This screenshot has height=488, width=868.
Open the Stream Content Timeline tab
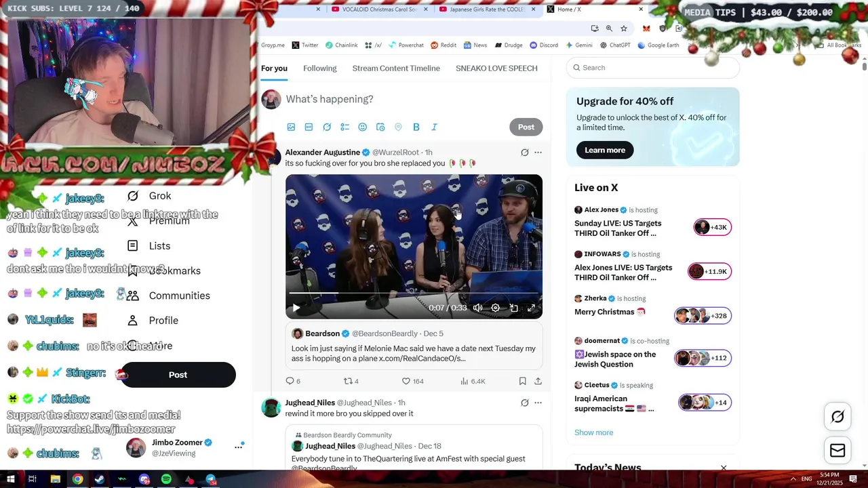396,68
